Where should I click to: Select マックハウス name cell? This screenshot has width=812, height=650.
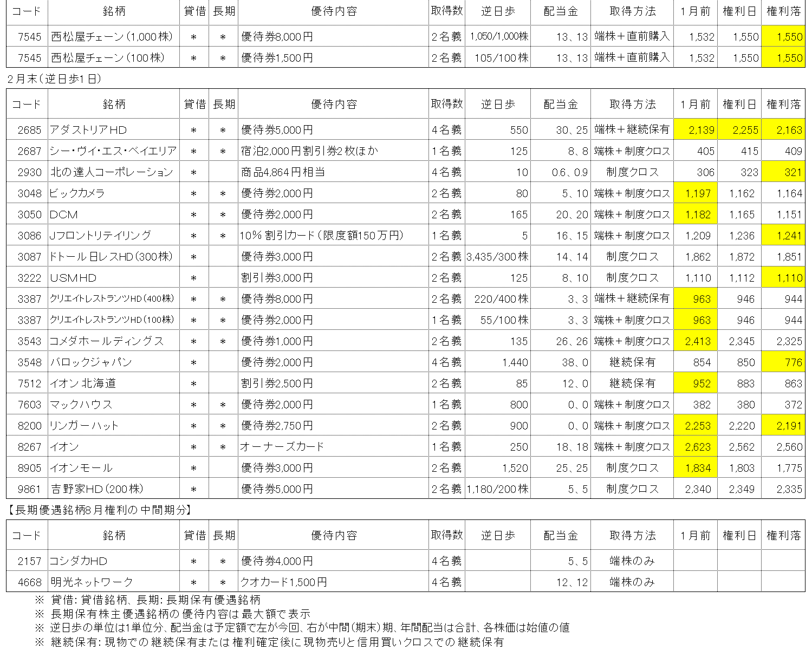(114, 405)
